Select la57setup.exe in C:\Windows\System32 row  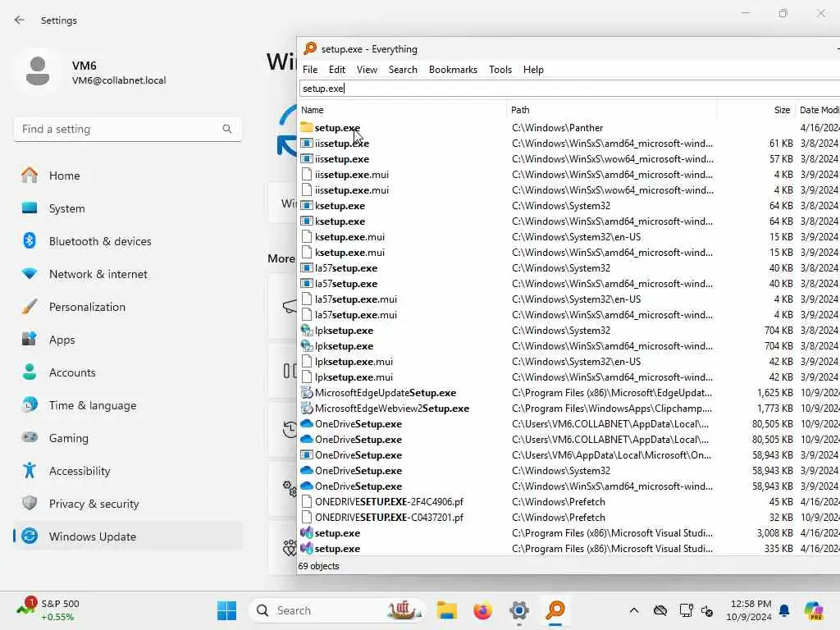(x=569, y=268)
